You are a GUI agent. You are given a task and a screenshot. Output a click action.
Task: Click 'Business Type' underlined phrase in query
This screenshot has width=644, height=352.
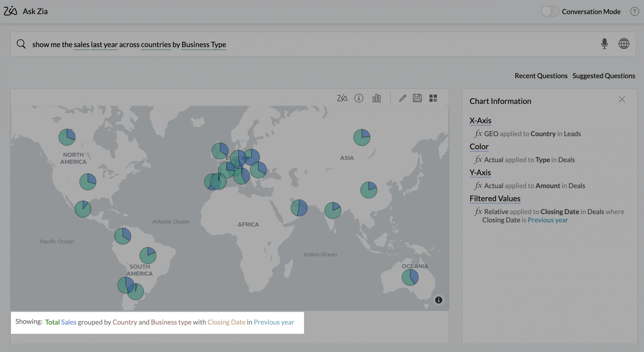point(204,44)
